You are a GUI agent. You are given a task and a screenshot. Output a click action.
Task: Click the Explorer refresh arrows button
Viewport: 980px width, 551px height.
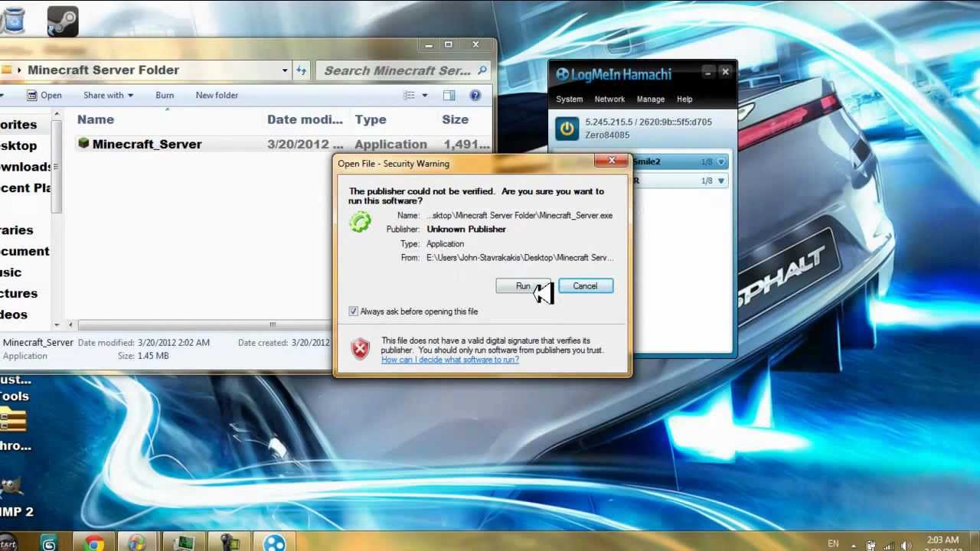301,70
